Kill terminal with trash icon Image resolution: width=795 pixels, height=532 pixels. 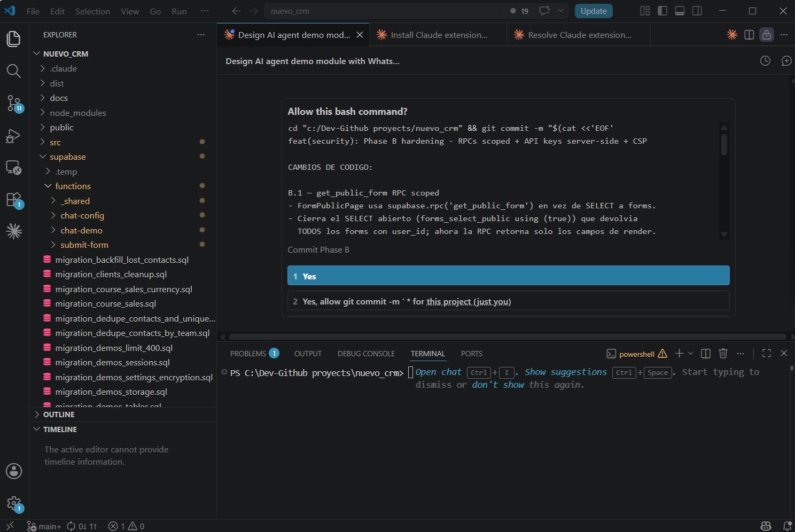tap(723, 354)
